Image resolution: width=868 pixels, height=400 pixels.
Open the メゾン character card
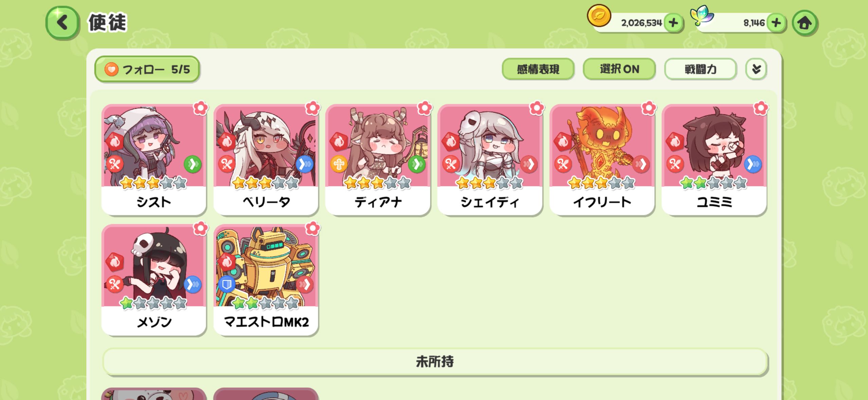[154, 280]
